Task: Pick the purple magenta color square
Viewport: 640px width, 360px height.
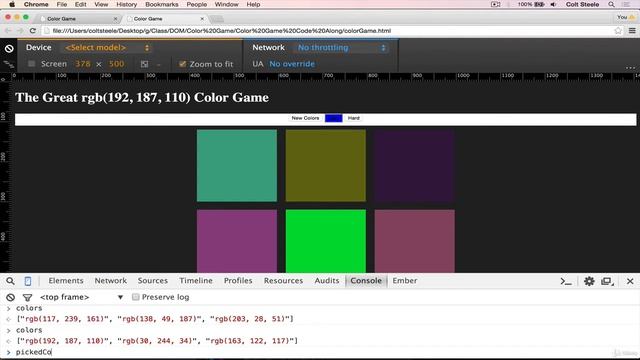Action: click(x=237, y=241)
